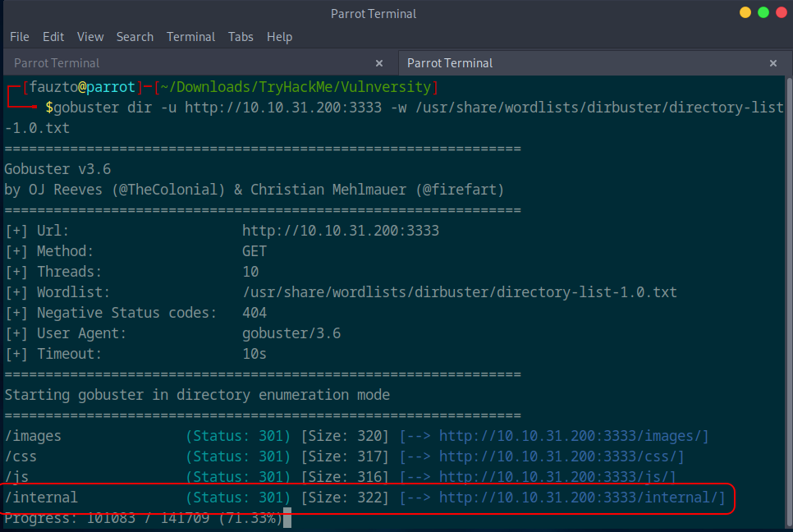
Task: Click the '/images' result entry
Action: pyautogui.click(x=33, y=436)
